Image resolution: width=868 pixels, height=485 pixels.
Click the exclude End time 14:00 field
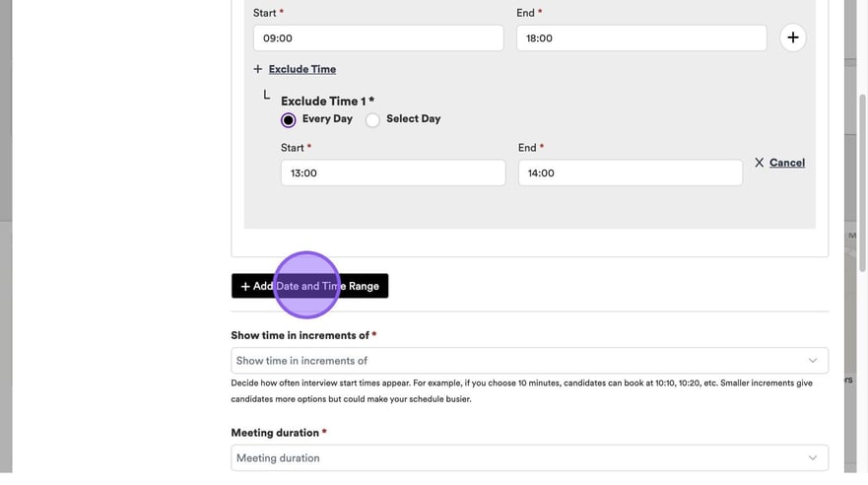click(630, 173)
